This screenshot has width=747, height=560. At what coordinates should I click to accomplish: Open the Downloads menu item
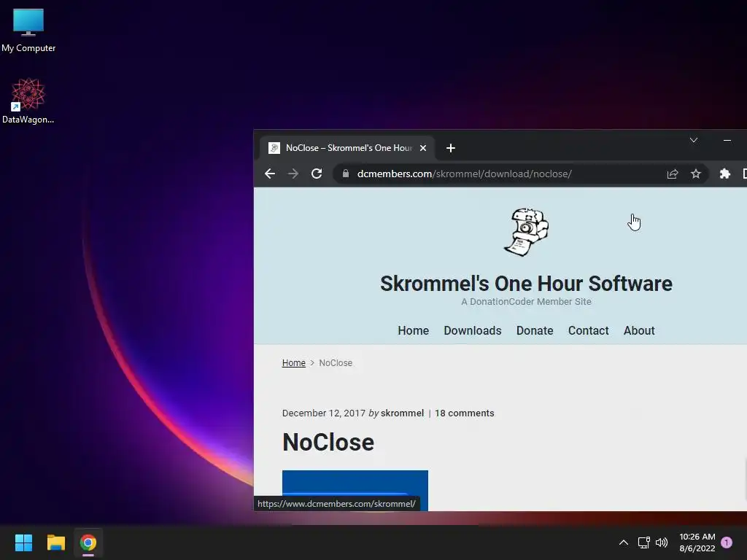pos(472,330)
